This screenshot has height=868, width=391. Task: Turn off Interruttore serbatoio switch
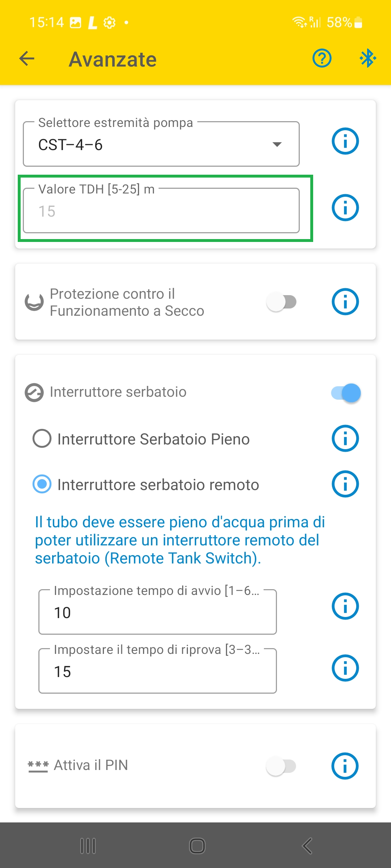point(346,393)
